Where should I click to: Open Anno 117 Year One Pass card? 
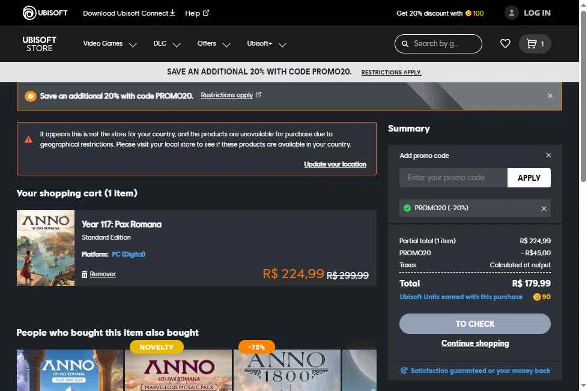click(x=70, y=370)
